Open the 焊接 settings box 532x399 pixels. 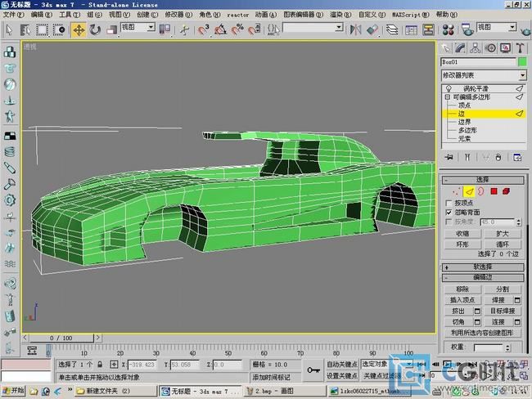click(517, 300)
